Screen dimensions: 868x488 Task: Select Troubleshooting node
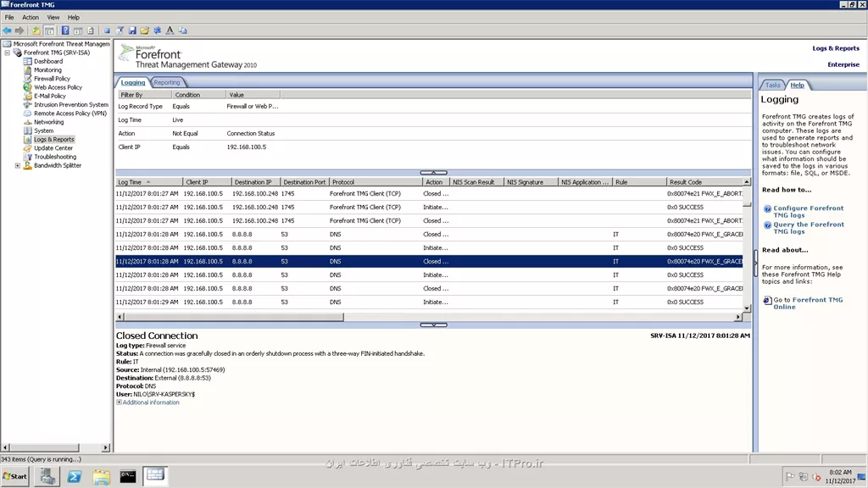55,157
